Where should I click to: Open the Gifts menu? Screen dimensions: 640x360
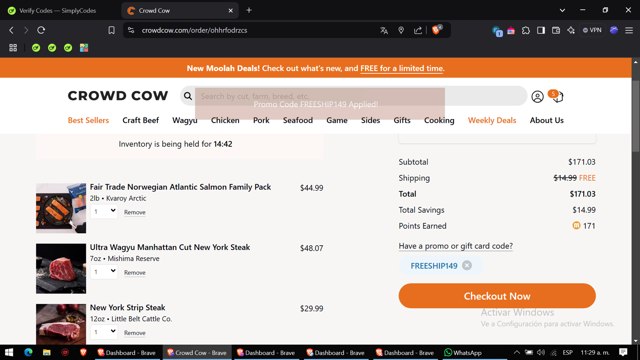click(402, 120)
